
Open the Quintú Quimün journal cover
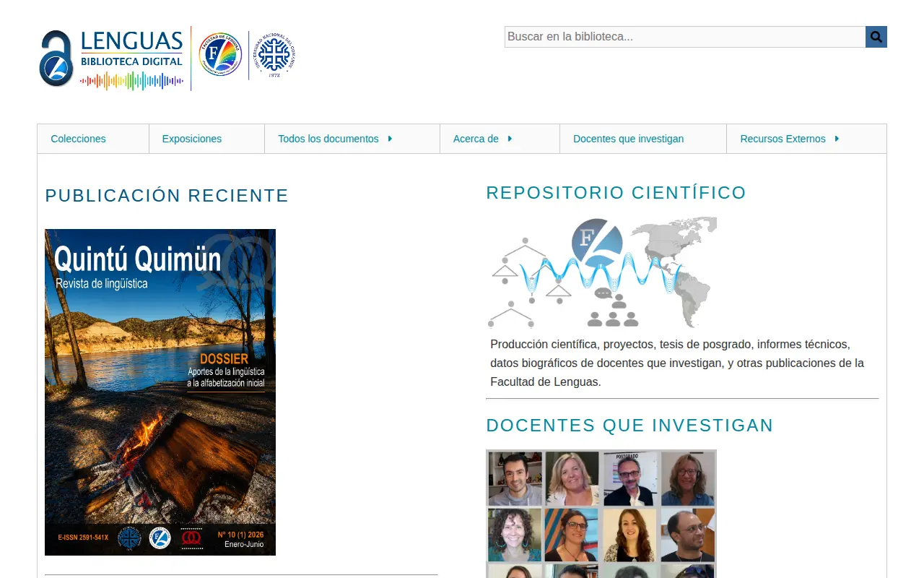(x=160, y=392)
